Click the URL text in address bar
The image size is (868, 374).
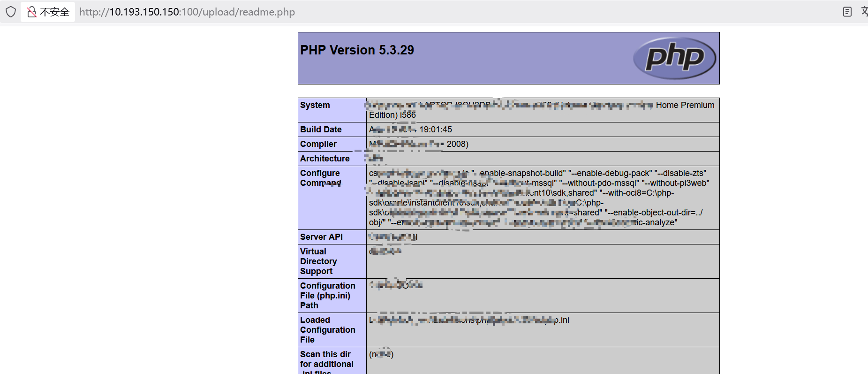[187, 12]
